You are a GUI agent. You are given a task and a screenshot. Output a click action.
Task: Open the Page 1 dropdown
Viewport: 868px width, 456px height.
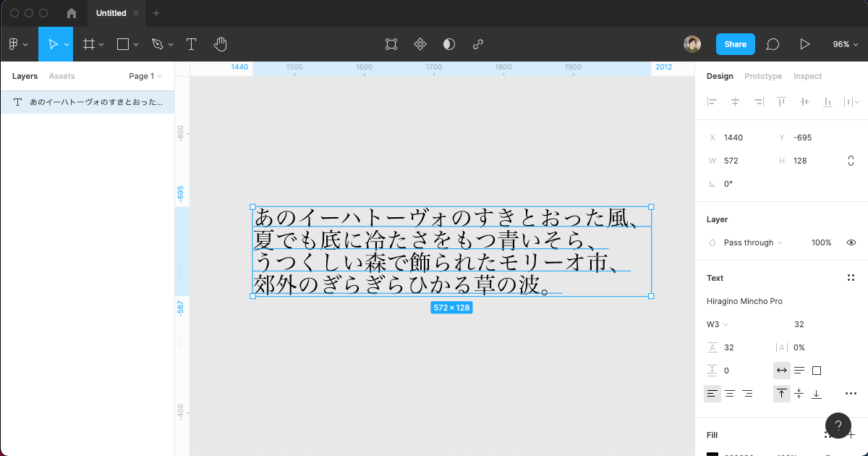144,76
